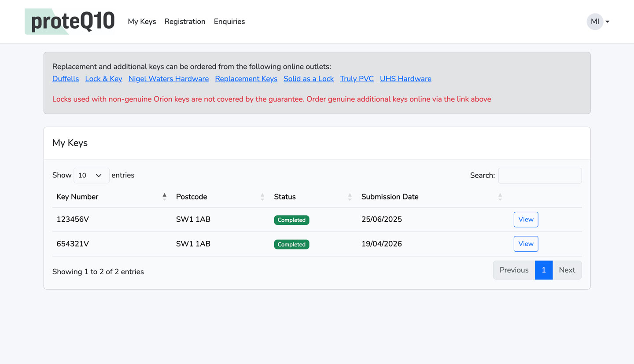View details for key 123456V
Image resolution: width=634 pixels, height=364 pixels.
526,220
